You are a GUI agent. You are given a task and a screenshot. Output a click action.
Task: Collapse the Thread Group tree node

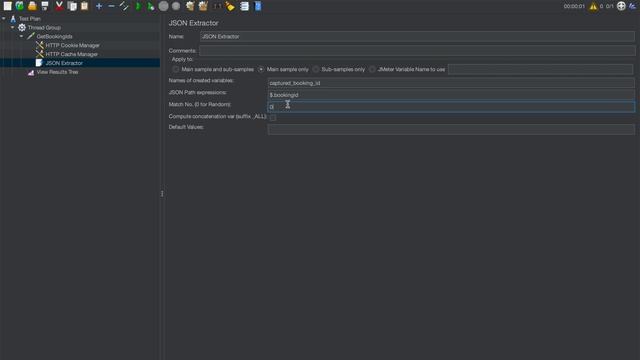click(x=13, y=27)
